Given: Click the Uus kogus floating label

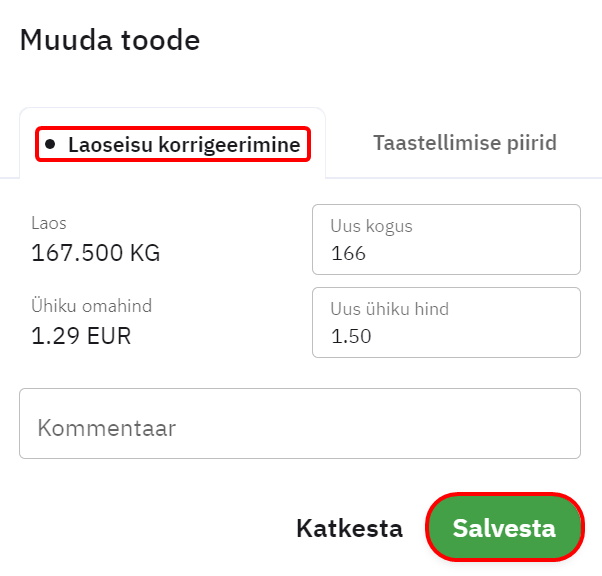Looking at the screenshot, I should click(x=371, y=226).
